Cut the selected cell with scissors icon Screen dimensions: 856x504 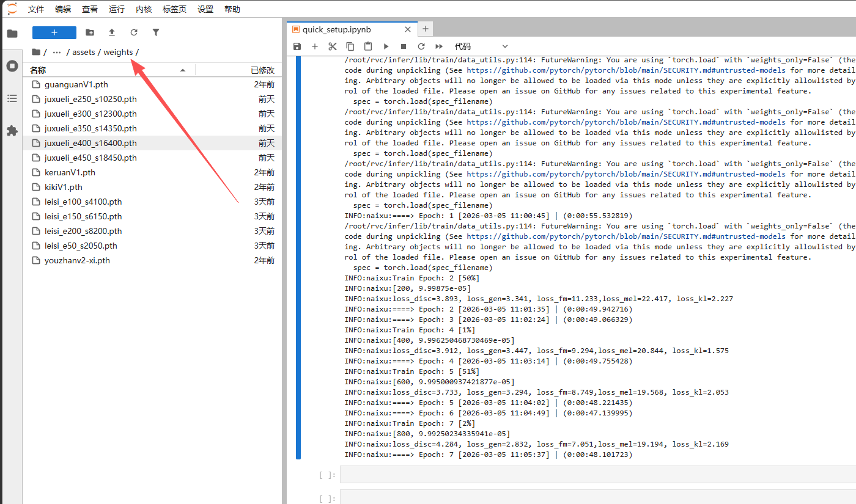point(333,46)
